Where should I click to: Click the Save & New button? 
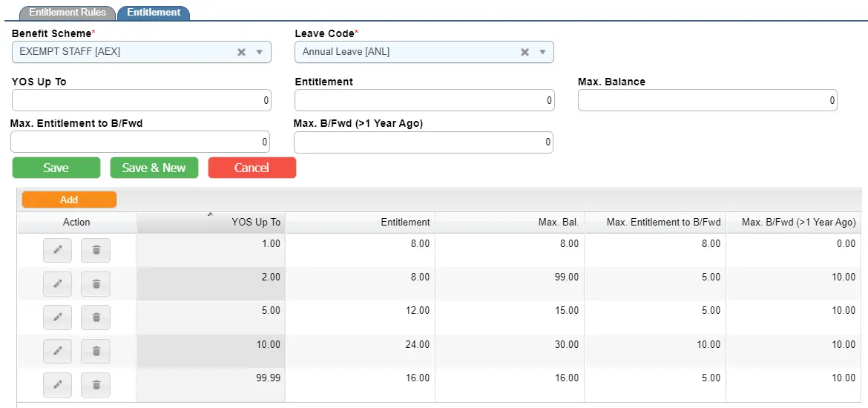154,168
